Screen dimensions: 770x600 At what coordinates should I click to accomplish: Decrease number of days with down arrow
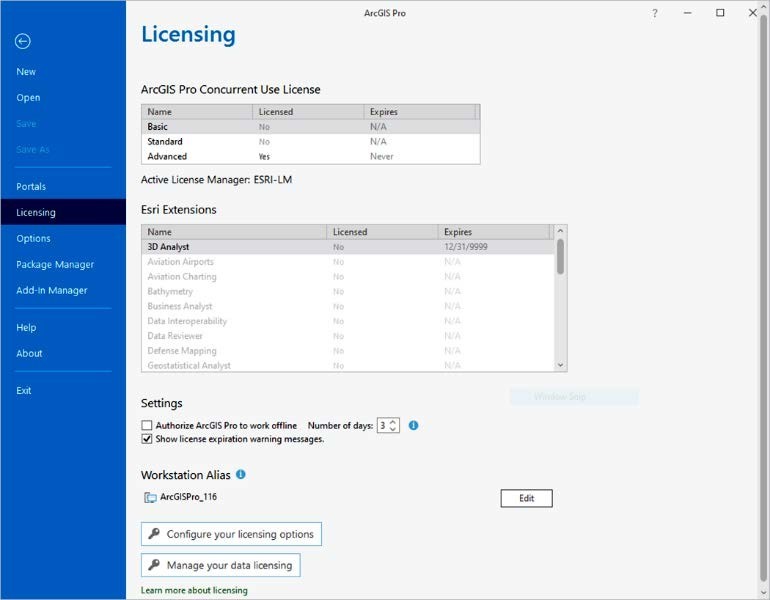[393, 429]
